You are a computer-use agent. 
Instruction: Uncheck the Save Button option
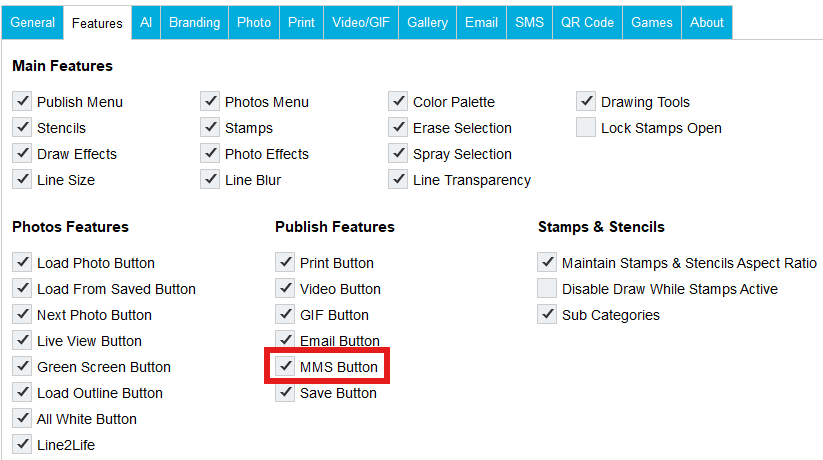285,393
